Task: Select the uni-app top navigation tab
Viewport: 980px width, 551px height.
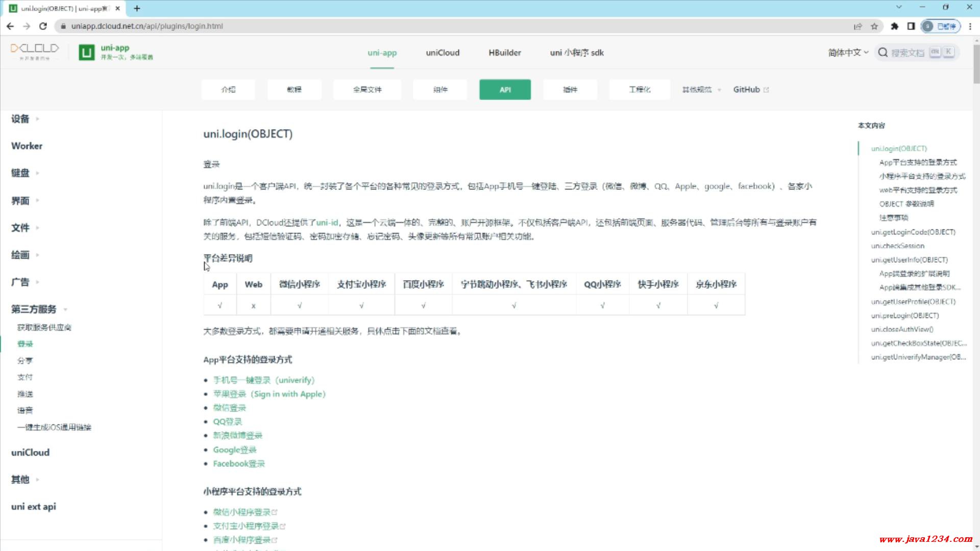Action: coord(382,53)
